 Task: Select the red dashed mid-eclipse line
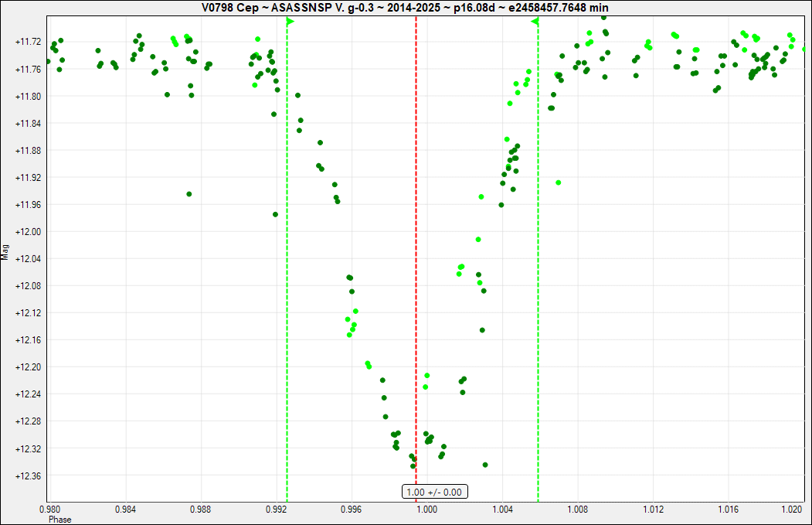coord(416,232)
